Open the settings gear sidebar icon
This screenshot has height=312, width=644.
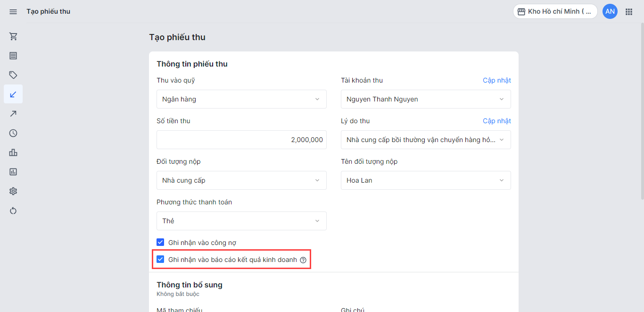pos(13,191)
